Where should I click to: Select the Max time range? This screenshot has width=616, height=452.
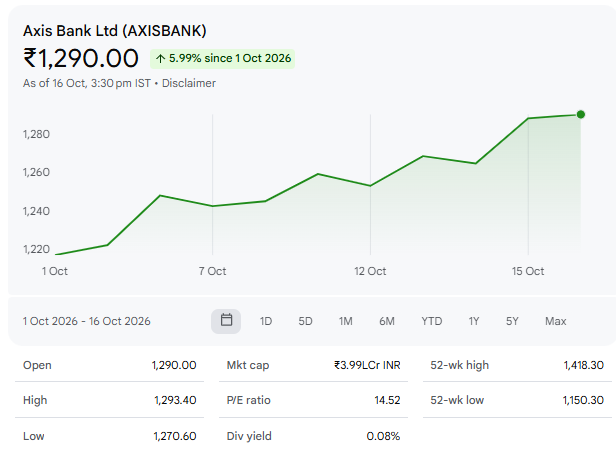[x=556, y=321]
